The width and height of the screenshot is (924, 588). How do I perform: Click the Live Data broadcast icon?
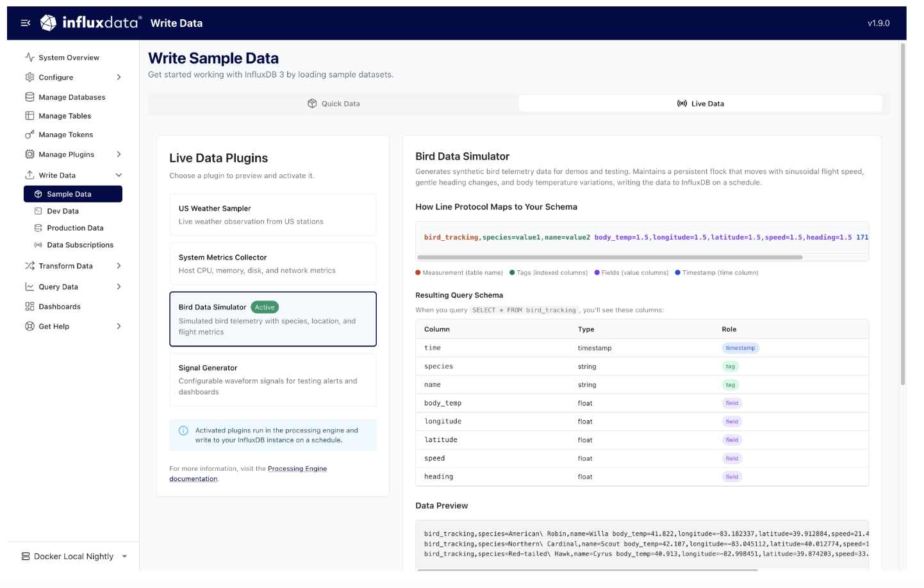(682, 104)
